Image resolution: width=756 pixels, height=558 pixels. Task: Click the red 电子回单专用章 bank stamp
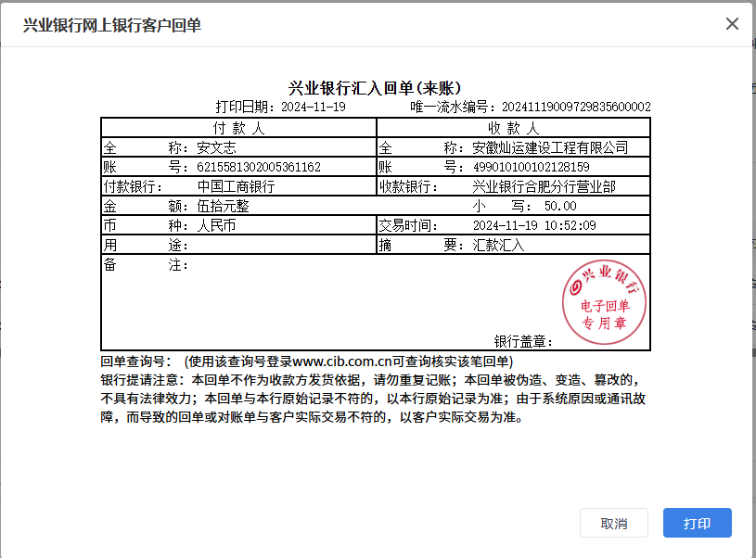click(x=604, y=299)
